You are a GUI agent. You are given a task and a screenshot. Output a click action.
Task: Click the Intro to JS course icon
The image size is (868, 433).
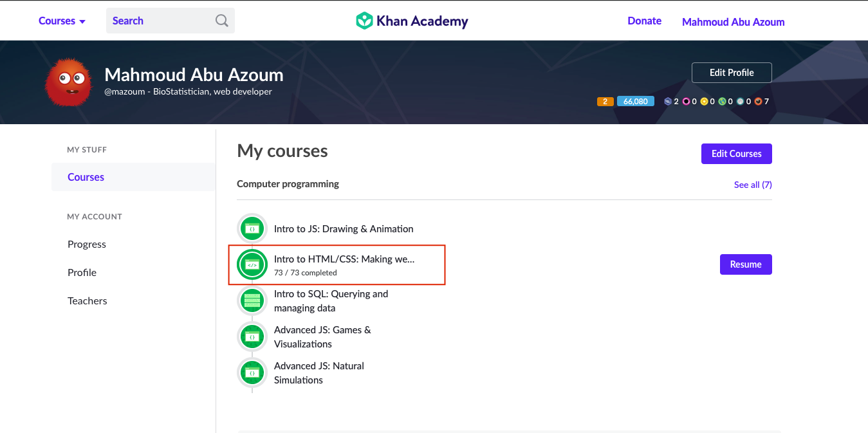tap(252, 228)
